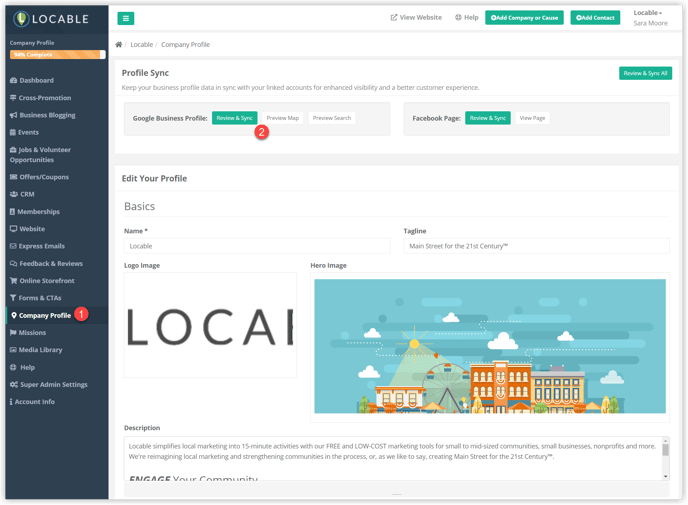Image resolution: width=688 pixels, height=505 pixels.
Task: Click the Feedback & Reviews chat icon
Action: 14,263
